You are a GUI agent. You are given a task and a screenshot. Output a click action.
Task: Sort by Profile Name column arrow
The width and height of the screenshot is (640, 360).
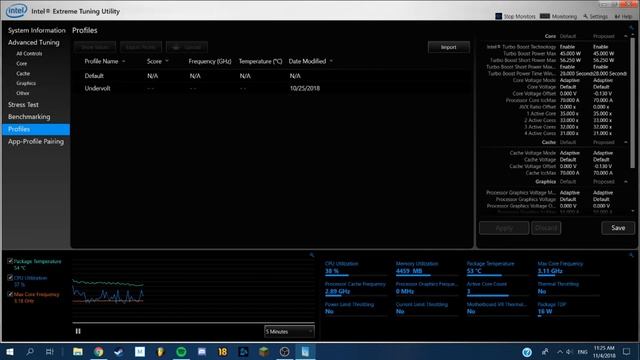click(124, 61)
